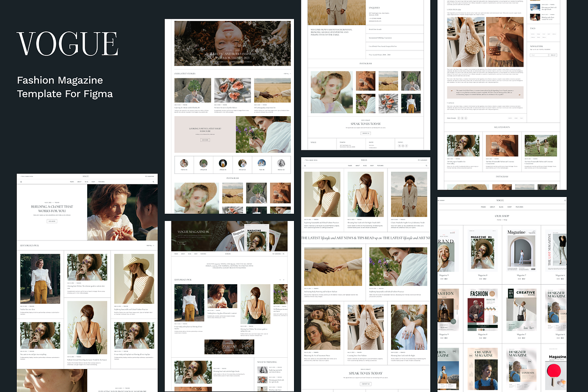
Task: Open CREATIVE 01 cover with man in suspenders
Action: tap(521, 310)
